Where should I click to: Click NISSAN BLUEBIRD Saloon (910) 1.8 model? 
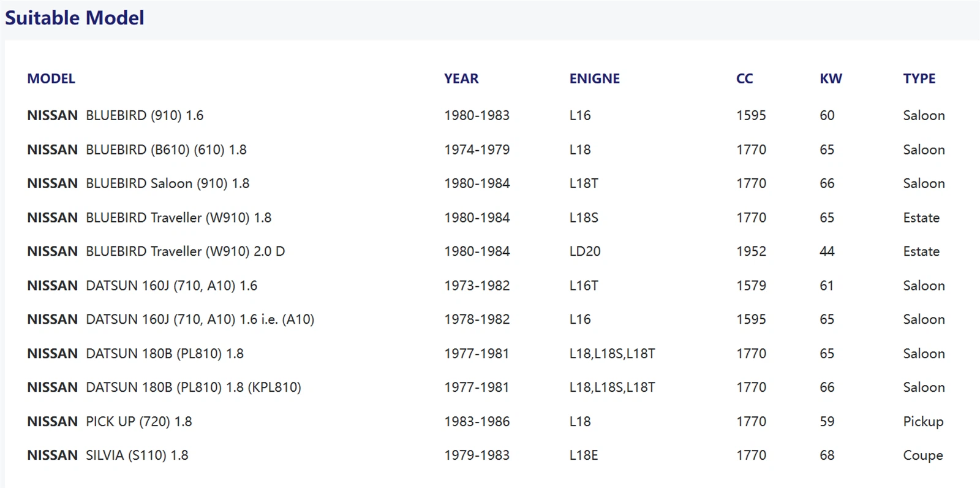138,183
